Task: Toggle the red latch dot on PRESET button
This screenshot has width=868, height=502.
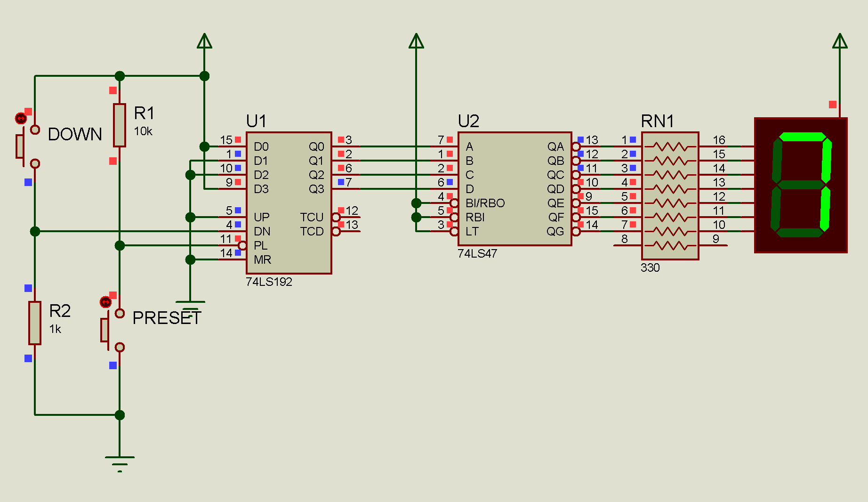Action: point(105,302)
